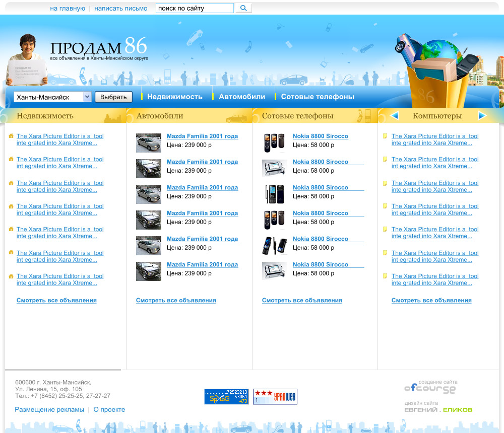The height and width of the screenshot is (433, 504).
Task: Open the Размещение рекламы footer link
Action: point(49,409)
